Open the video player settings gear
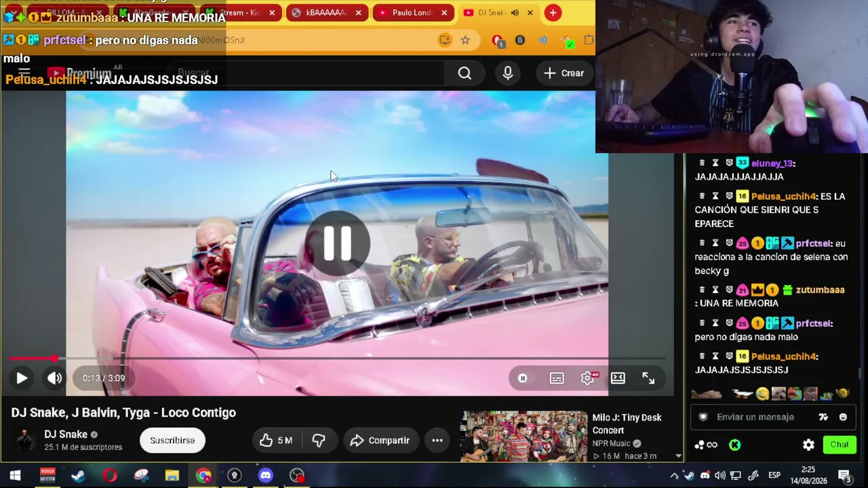This screenshot has width=868, height=488. point(588,378)
